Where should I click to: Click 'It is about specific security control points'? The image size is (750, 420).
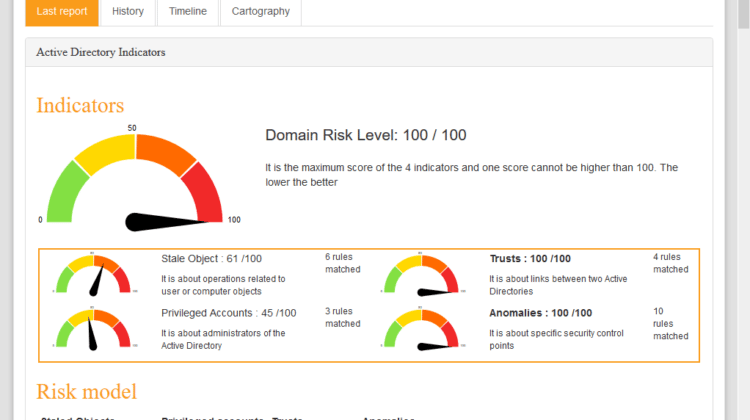[556, 340]
